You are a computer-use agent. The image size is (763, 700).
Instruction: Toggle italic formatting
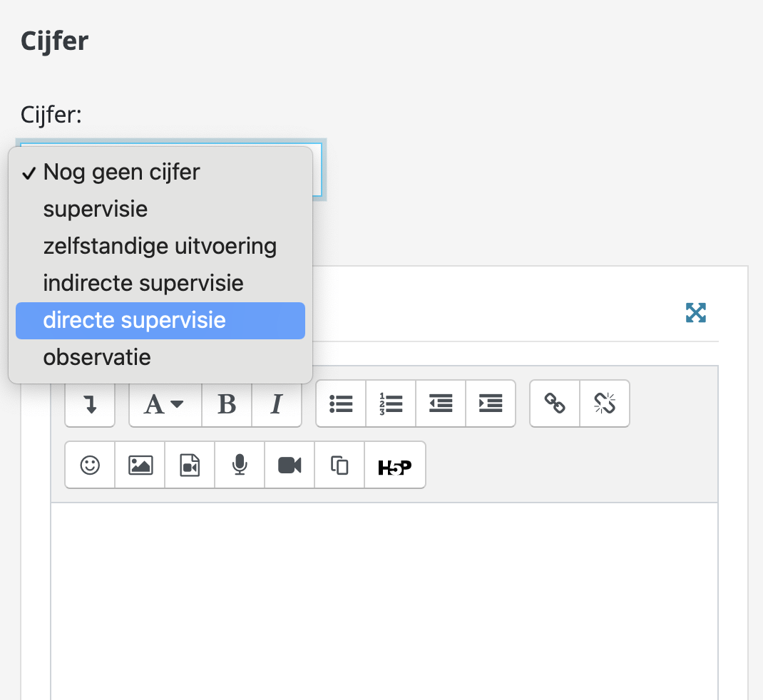coord(277,403)
